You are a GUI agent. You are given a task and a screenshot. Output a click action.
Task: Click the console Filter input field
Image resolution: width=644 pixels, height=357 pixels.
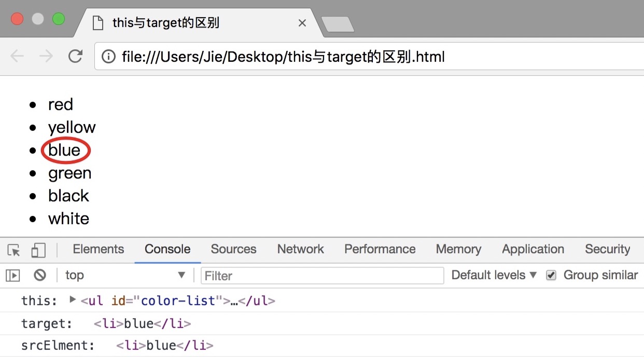[x=322, y=275]
